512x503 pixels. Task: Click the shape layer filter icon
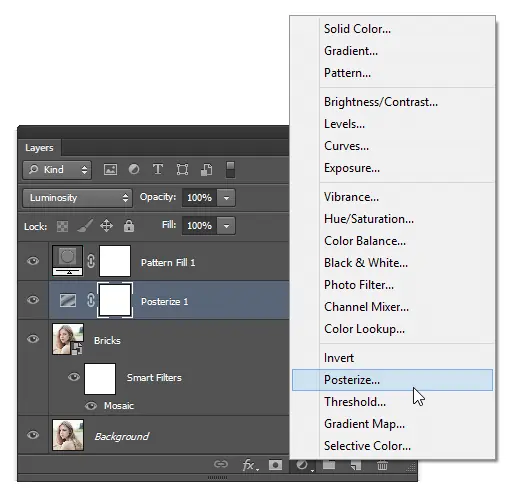pyautogui.click(x=182, y=169)
